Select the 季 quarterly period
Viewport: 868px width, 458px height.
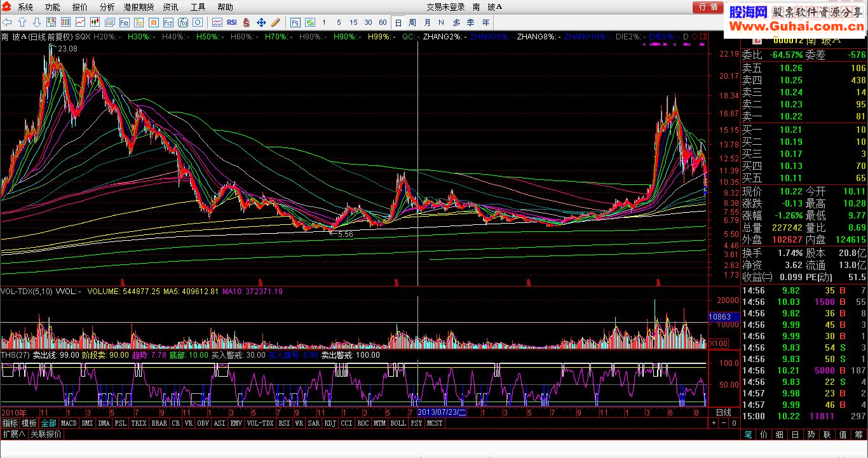(471, 22)
